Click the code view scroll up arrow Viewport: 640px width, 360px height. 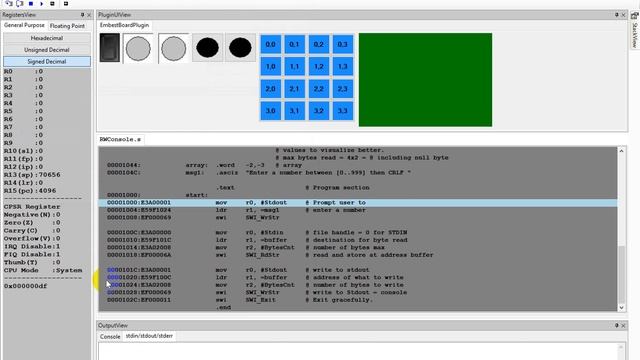click(622, 151)
